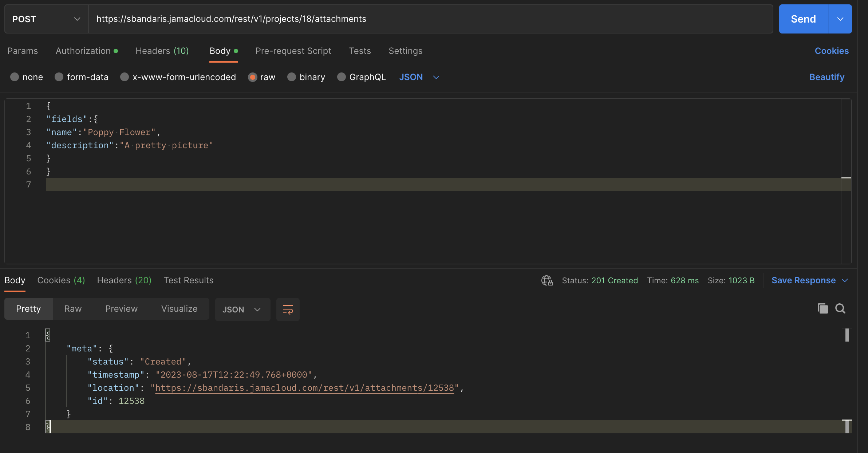
Task: Click the "Poppy Flower" value text
Action: (x=119, y=132)
